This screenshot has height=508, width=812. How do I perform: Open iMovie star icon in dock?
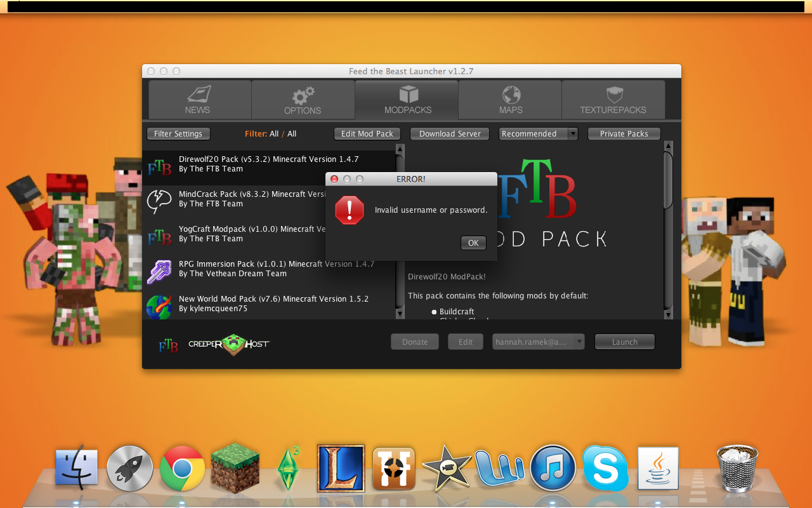click(447, 469)
